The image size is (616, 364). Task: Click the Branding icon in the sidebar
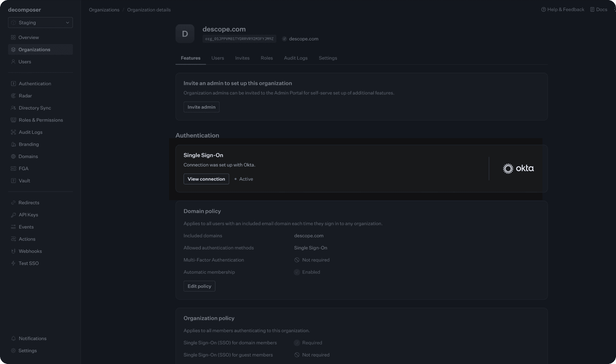click(13, 144)
